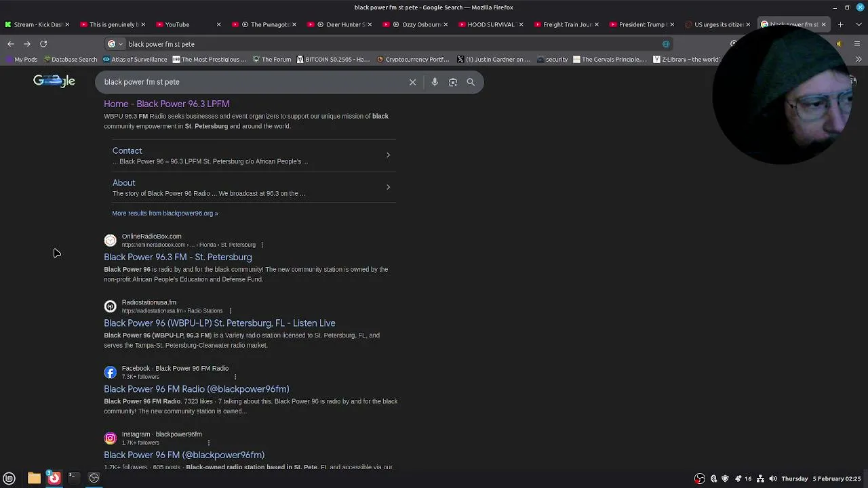This screenshot has width=868, height=488.
Task: Open More results from blackpower96.org
Action: click(x=165, y=213)
